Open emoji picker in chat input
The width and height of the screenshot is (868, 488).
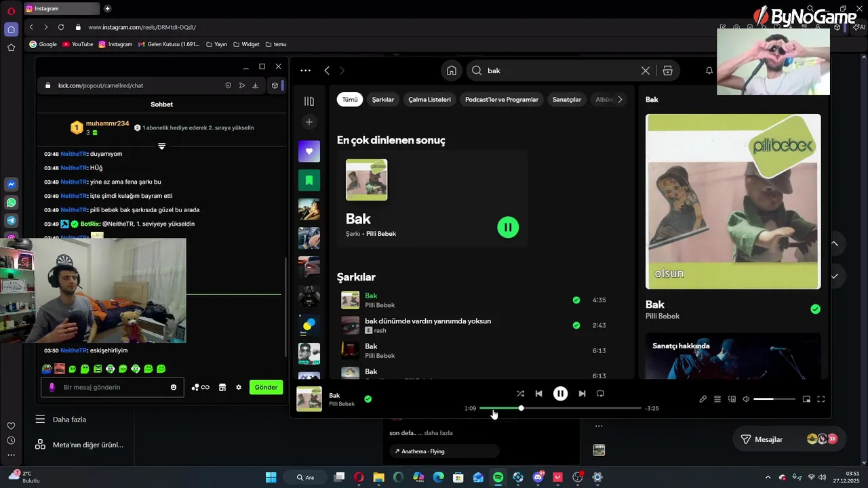(x=174, y=388)
